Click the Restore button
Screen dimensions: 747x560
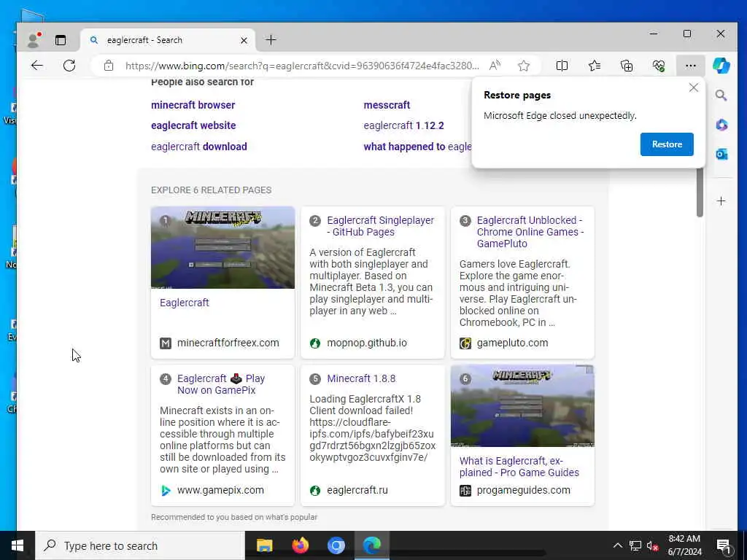[x=667, y=144]
